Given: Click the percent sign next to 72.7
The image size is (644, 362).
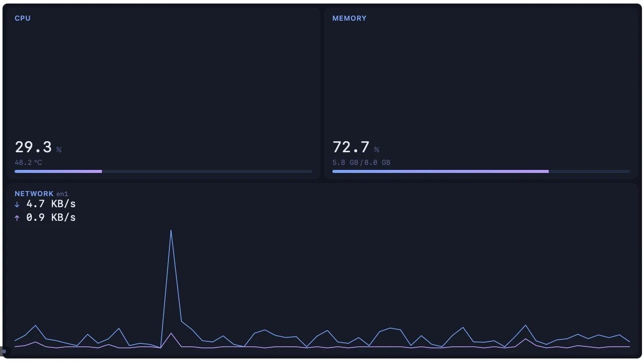Looking at the screenshot, I should coord(377,150).
